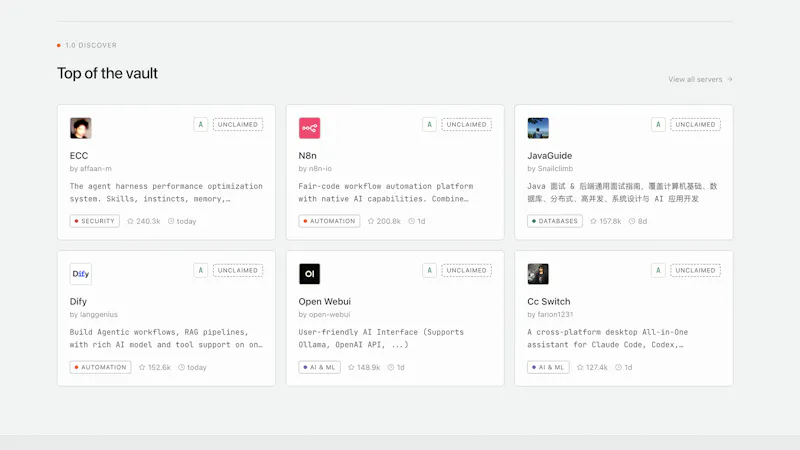The height and width of the screenshot is (450, 800).
Task: Select the AUTOMATION tag on Dify card
Action: (x=101, y=367)
